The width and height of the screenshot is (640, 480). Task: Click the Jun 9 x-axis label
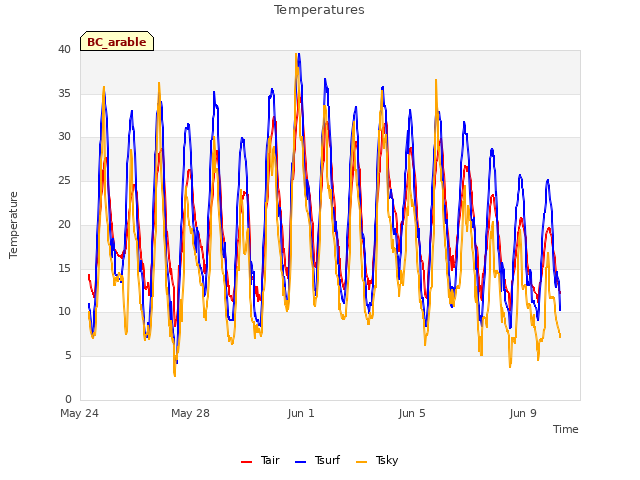pos(523,413)
